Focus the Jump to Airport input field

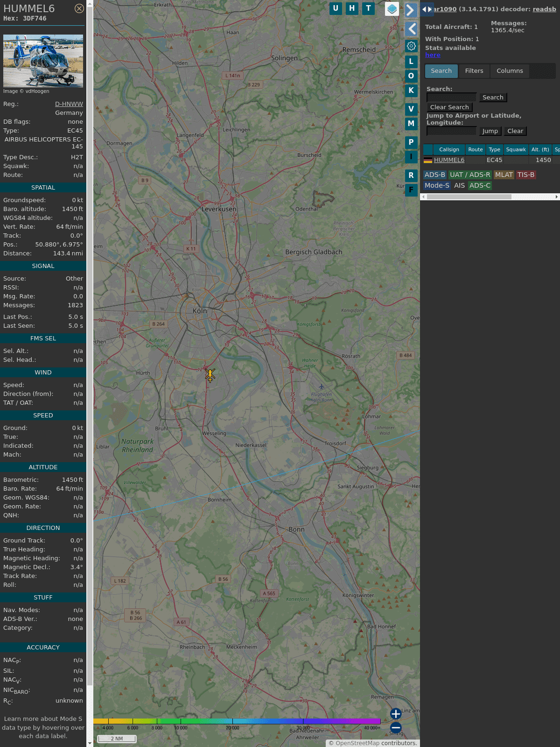[452, 131]
